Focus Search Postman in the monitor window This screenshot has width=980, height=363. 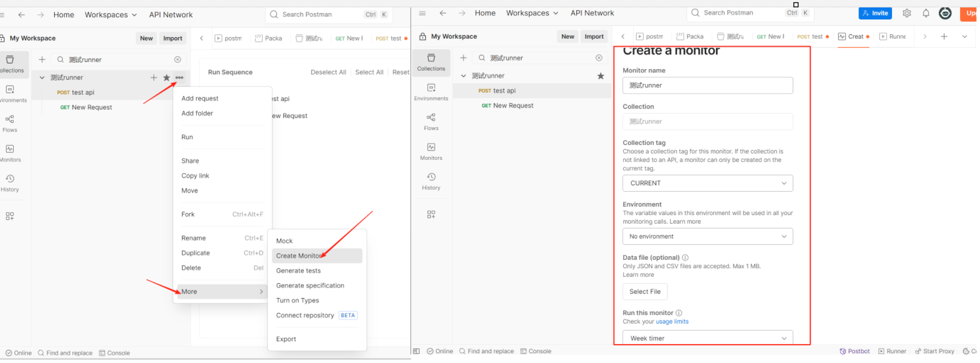[750, 13]
